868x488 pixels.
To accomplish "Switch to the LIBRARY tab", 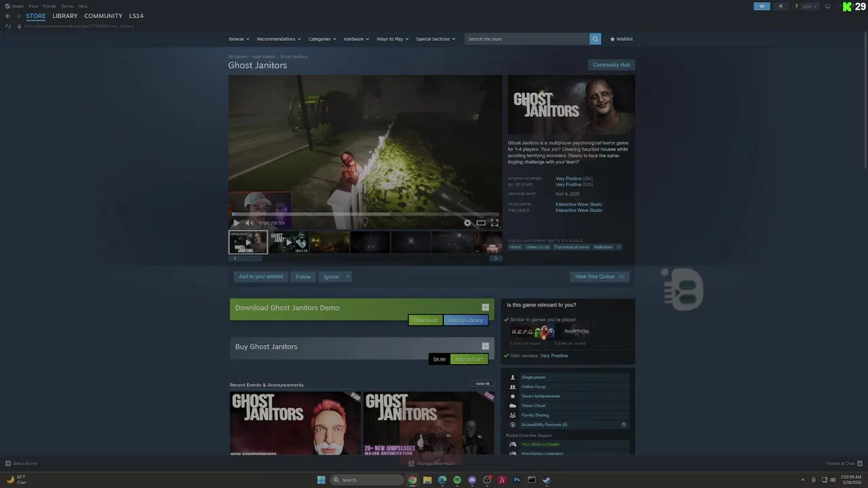I will pyautogui.click(x=65, y=16).
